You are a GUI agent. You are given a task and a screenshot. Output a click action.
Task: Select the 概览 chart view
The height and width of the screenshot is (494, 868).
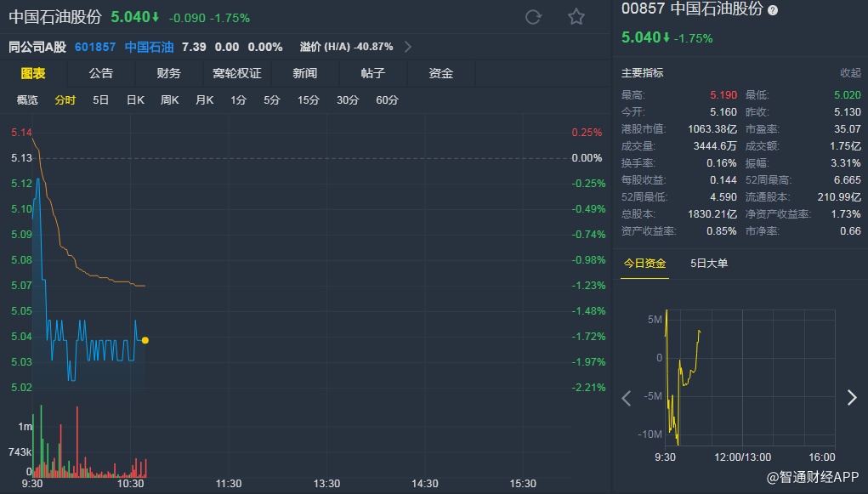(28, 100)
